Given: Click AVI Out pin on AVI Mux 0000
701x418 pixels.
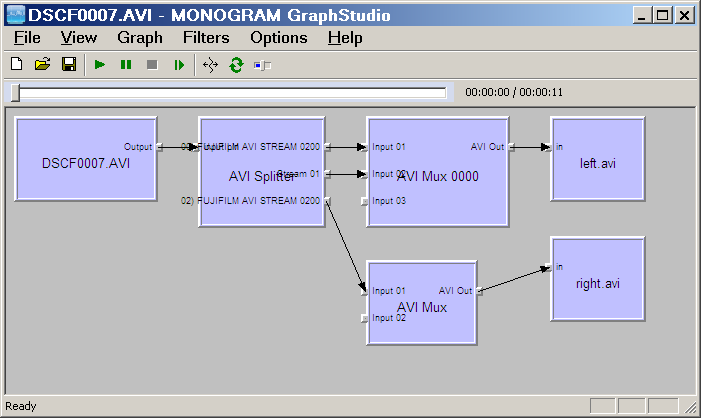Looking at the screenshot, I should pyautogui.click(x=511, y=147).
